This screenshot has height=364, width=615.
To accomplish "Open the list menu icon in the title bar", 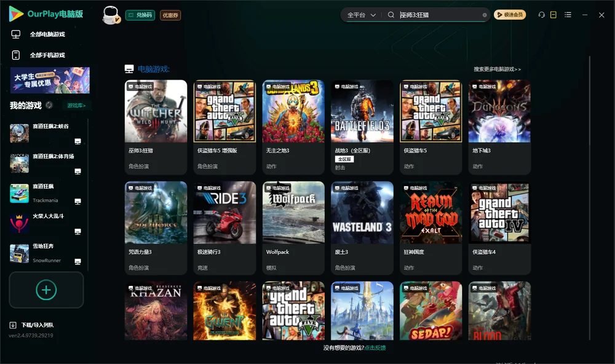I will tap(568, 15).
